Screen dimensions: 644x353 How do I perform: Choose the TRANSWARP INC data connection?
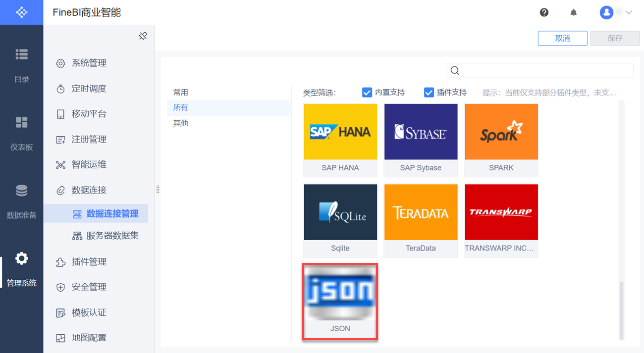tap(501, 221)
